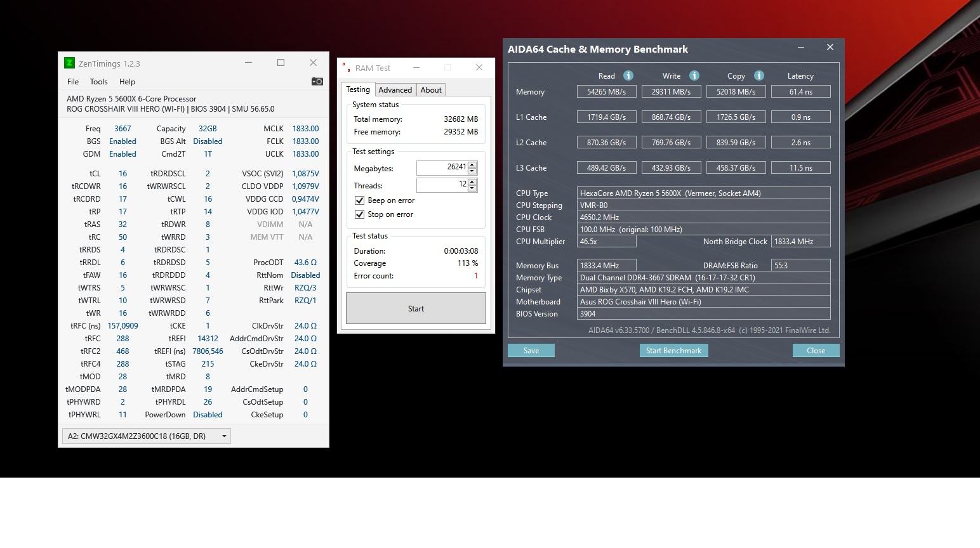Switch to the Advanced tab in RAM Test

(395, 90)
